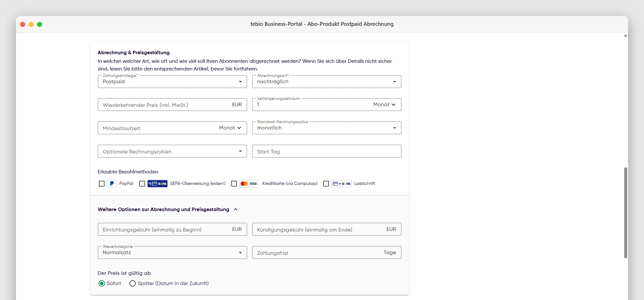Click the 'Der Preis ist gültig ab' label

click(x=124, y=273)
